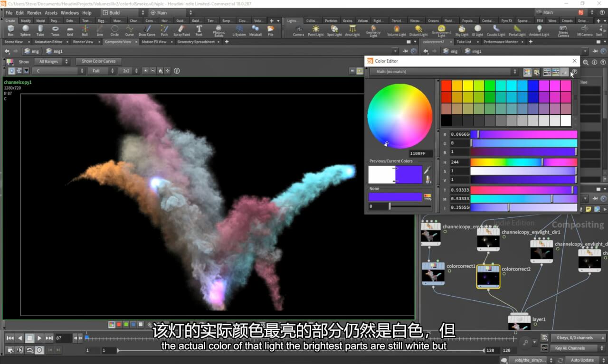
Task: Add a Volume Light from shelf
Action: pos(396,31)
